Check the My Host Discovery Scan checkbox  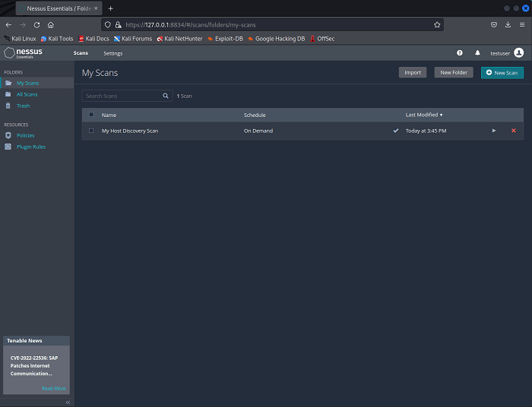coord(91,131)
